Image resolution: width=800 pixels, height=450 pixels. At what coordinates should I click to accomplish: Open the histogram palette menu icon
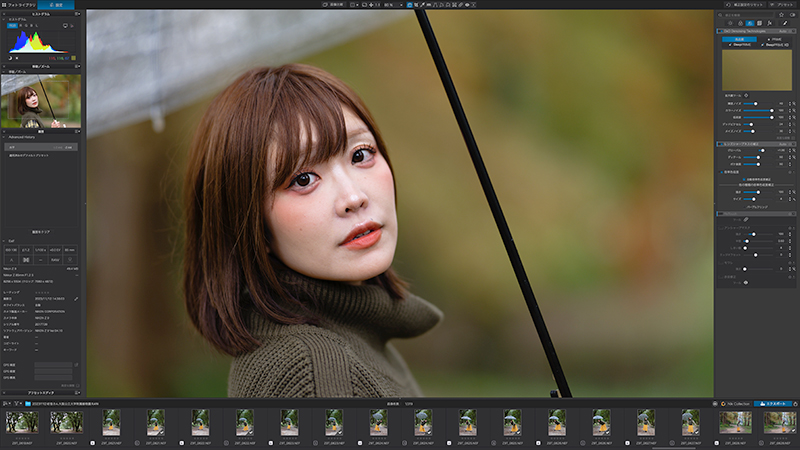pos(78,14)
